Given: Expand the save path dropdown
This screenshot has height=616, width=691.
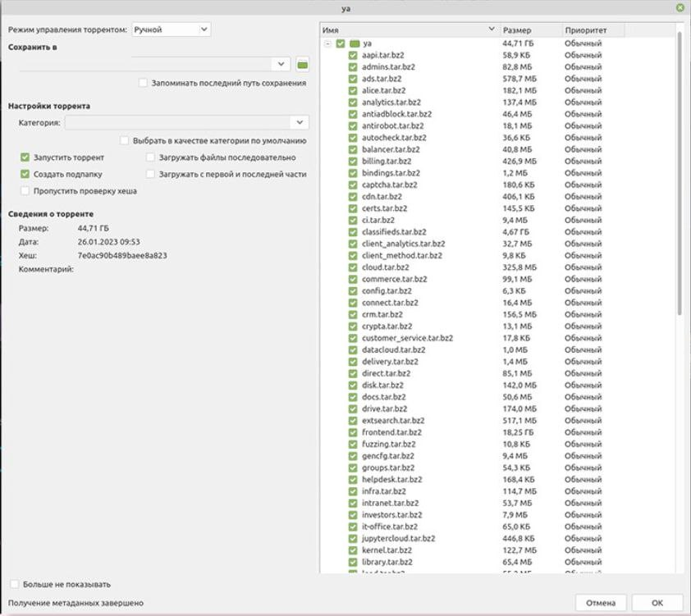Looking at the screenshot, I should coord(281,64).
